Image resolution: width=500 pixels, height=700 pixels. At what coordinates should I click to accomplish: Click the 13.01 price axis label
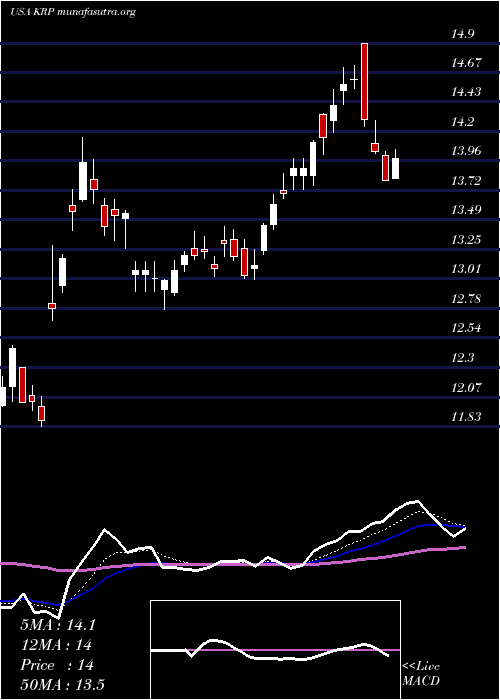coord(467,270)
